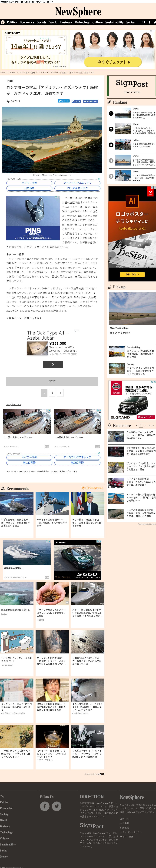Click the ranking number 3 badge
The image size is (156, 868).
[x=111, y=145]
